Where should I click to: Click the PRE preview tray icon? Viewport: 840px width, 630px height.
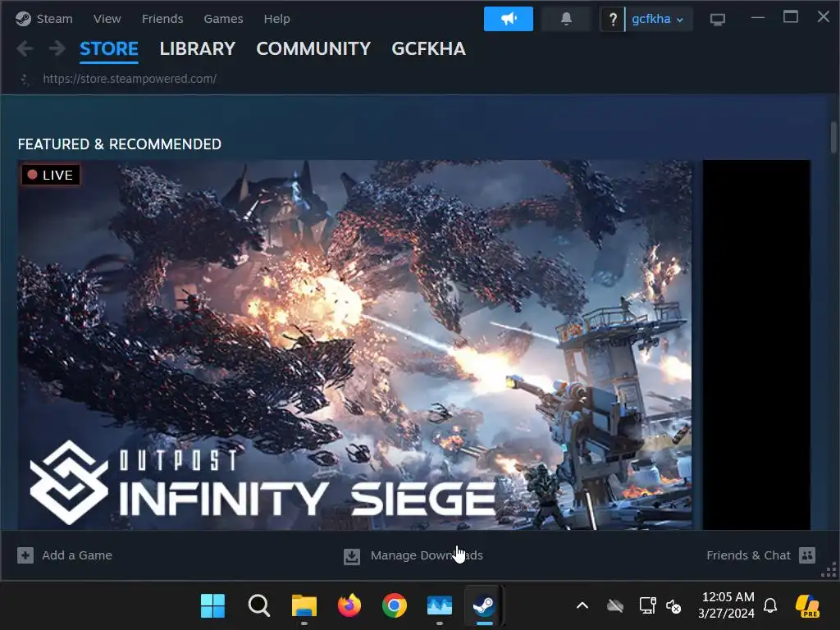click(807, 606)
